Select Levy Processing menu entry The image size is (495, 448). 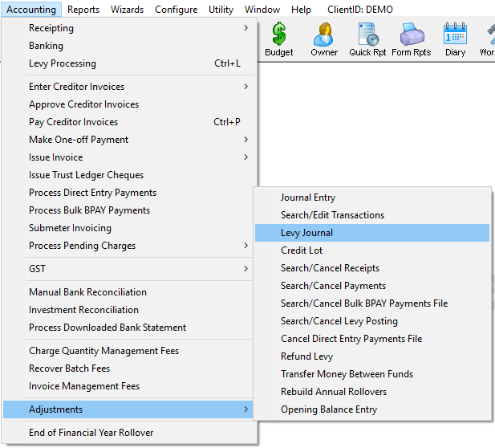(x=129, y=63)
